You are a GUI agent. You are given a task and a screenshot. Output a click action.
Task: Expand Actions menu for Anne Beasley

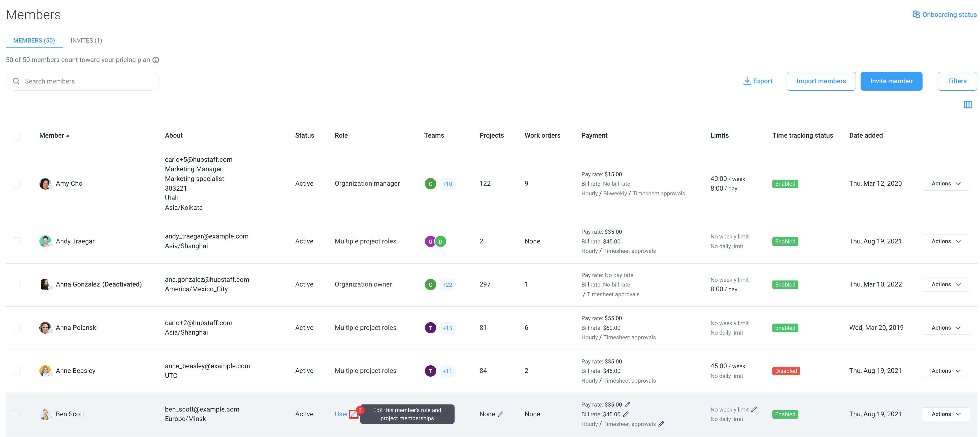pyautogui.click(x=946, y=371)
